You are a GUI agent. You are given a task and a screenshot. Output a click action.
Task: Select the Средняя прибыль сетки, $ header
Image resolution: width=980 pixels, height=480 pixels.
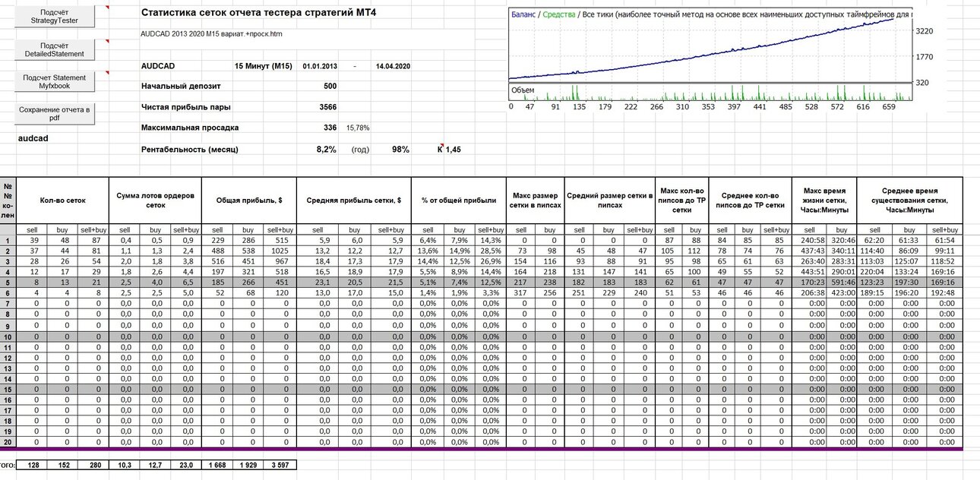click(x=352, y=201)
